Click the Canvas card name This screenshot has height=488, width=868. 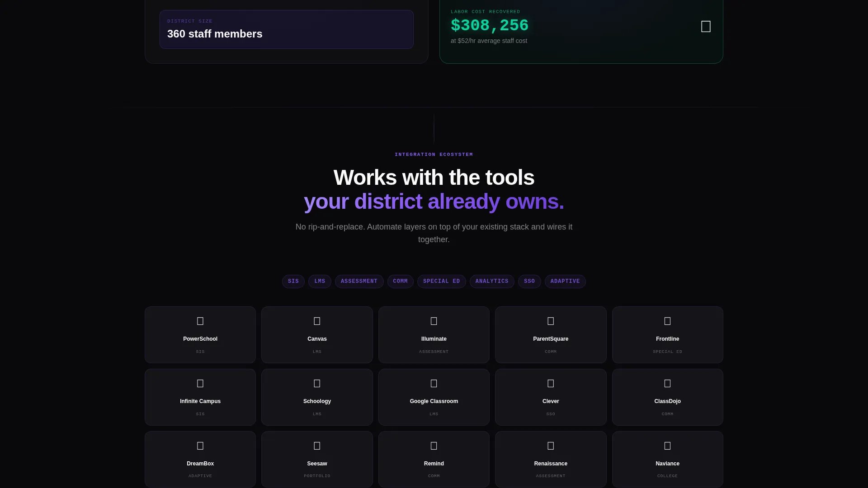(317, 339)
